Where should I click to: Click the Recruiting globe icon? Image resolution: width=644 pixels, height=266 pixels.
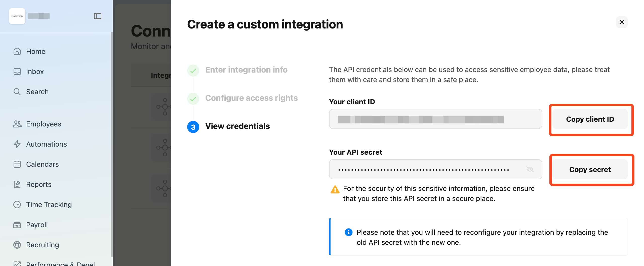(17, 245)
